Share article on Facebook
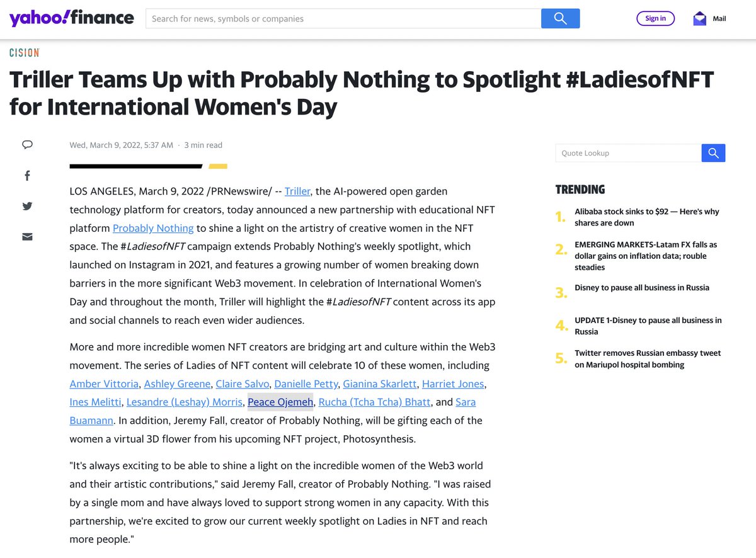 coord(27,176)
